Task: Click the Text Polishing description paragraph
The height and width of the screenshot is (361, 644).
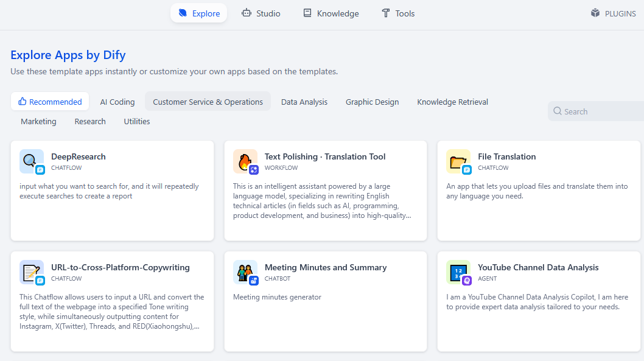Action: [x=322, y=201]
